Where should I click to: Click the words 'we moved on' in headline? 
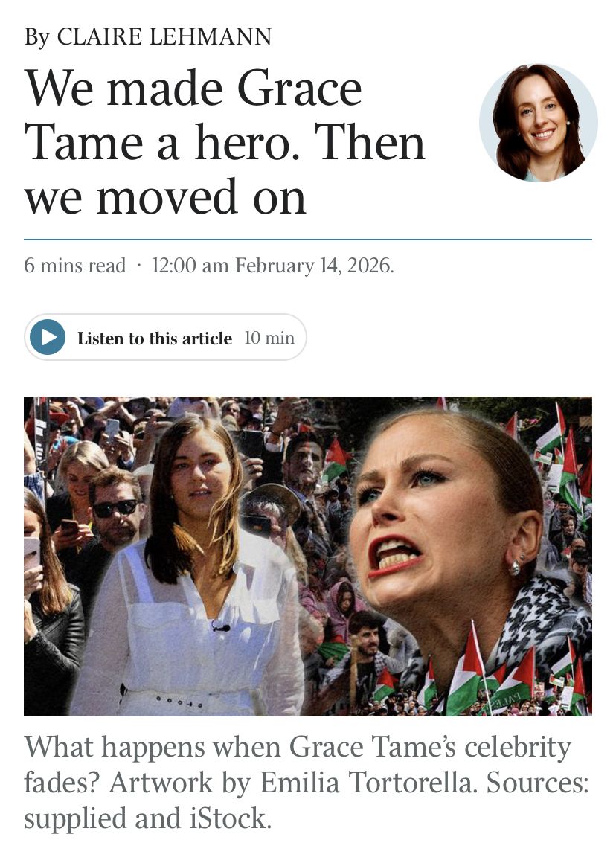tap(164, 197)
